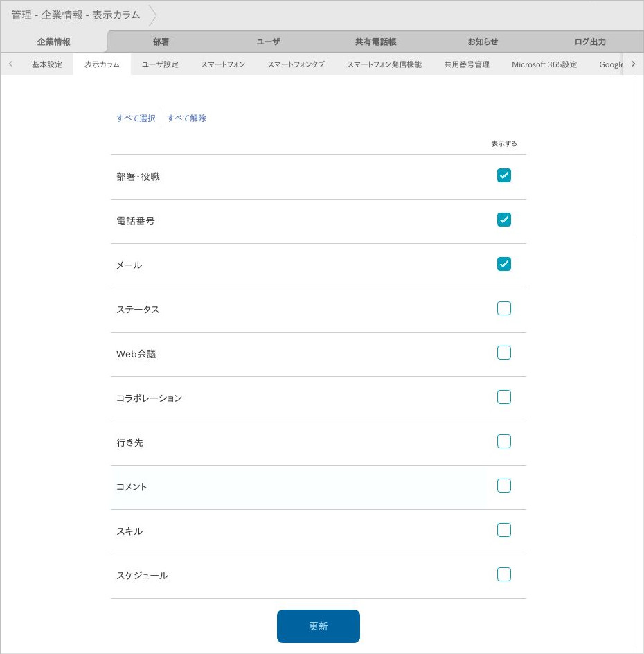Tick the コメント display checkbox
The height and width of the screenshot is (654, 644).
point(503,486)
